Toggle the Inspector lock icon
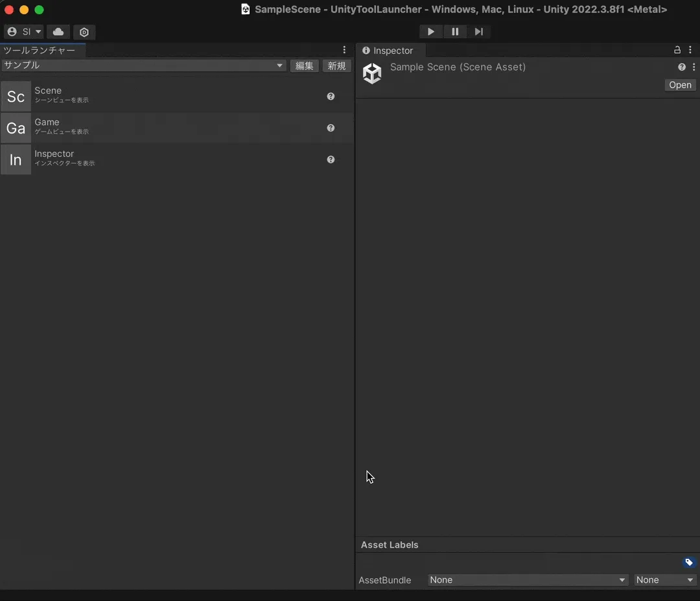This screenshot has height=601, width=700. [x=677, y=50]
